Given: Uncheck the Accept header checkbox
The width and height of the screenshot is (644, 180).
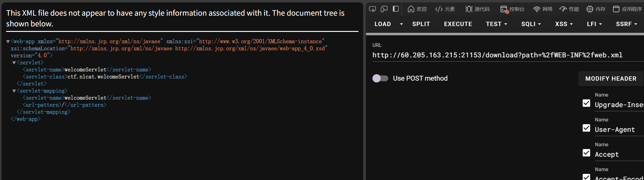Looking at the screenshot, I should click(x=586, y=153).
